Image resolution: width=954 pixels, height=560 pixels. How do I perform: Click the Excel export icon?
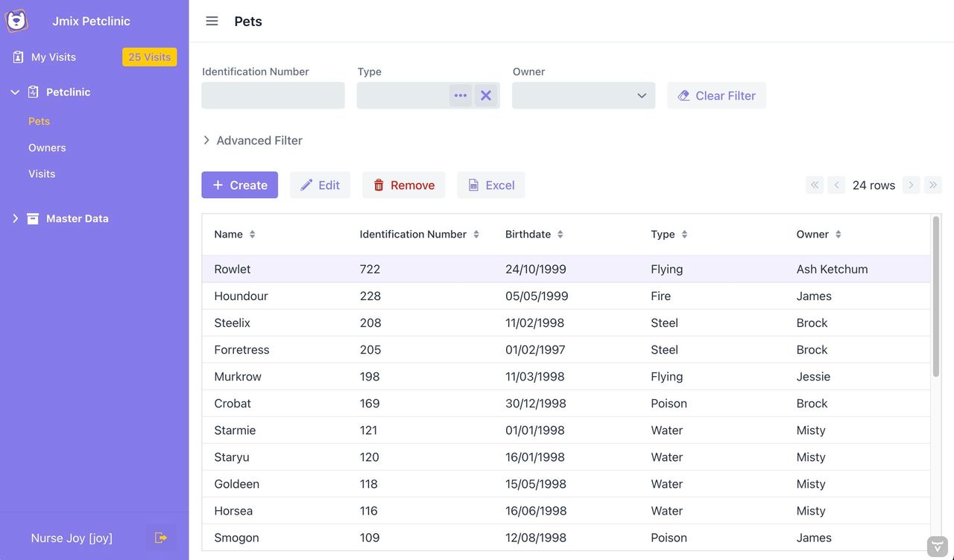click(x=473, y=184)
